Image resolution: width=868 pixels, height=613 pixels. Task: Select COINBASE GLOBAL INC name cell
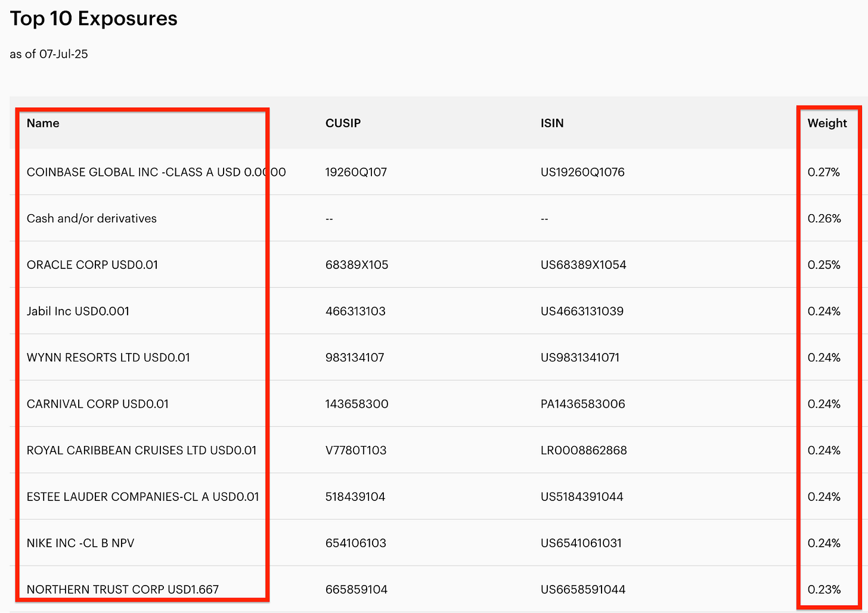156,172
